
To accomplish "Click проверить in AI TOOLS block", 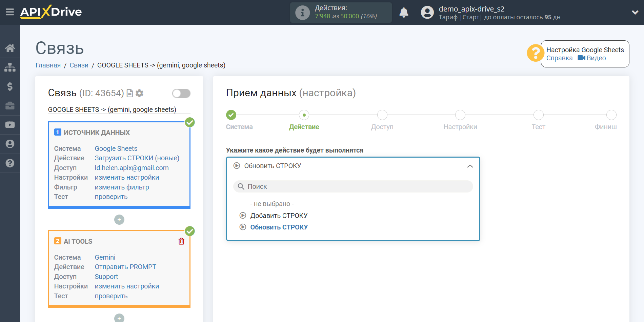I will click(x=111, y=296).
